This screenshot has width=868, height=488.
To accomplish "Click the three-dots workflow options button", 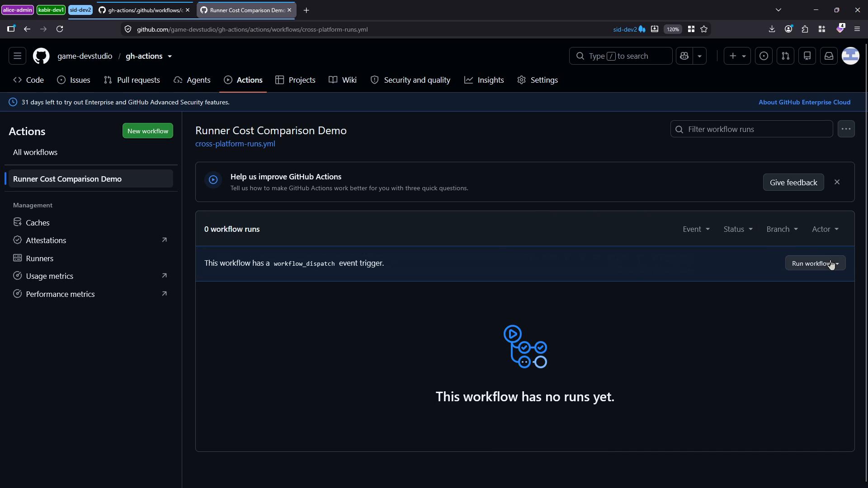I will click(x=846, y=129).
